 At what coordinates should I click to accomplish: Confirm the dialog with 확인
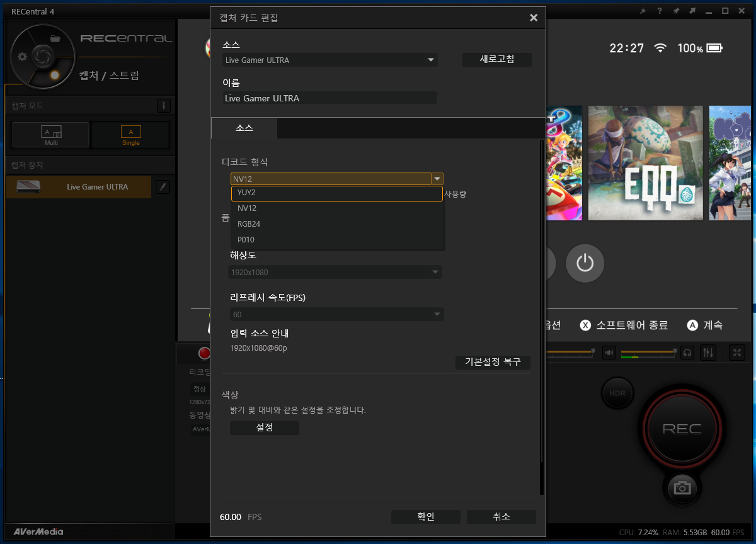point(426,517)
